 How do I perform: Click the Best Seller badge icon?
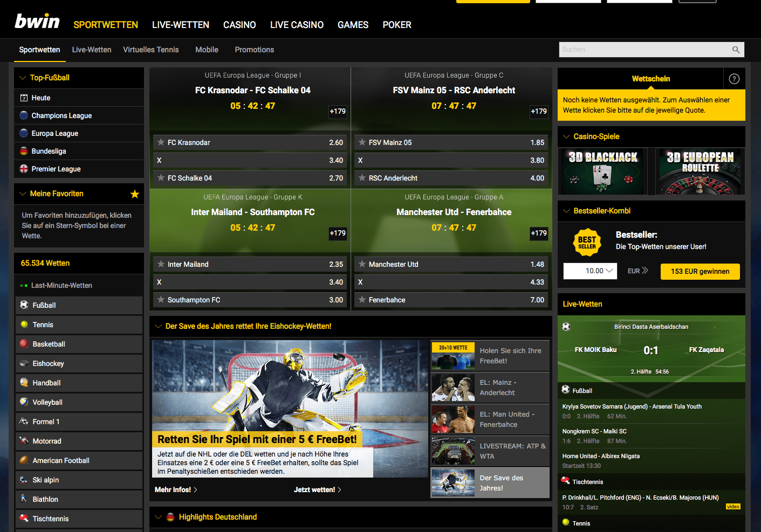(x=587, y=243)
